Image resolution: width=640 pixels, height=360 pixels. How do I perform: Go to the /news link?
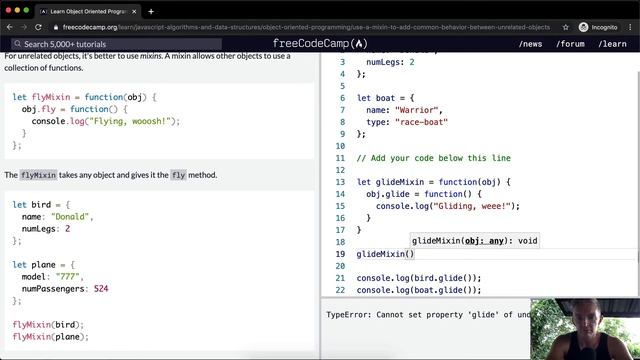pos(531,44)
